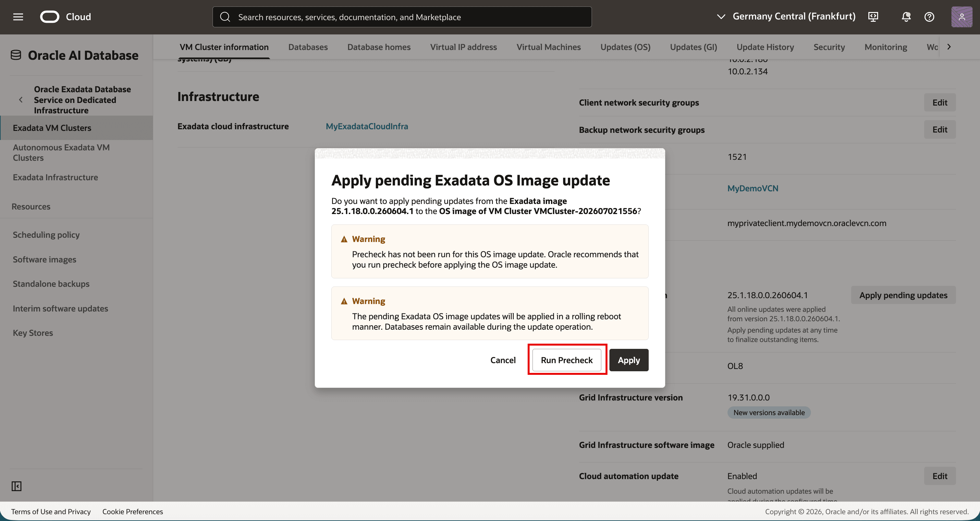Go back with the sidebar chevron arrow
980x521 pixels.
20,100
